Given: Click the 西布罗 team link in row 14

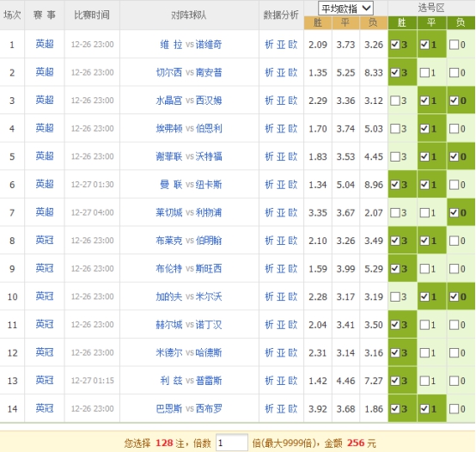Looking at the screenshot, I should pos(209,408).
